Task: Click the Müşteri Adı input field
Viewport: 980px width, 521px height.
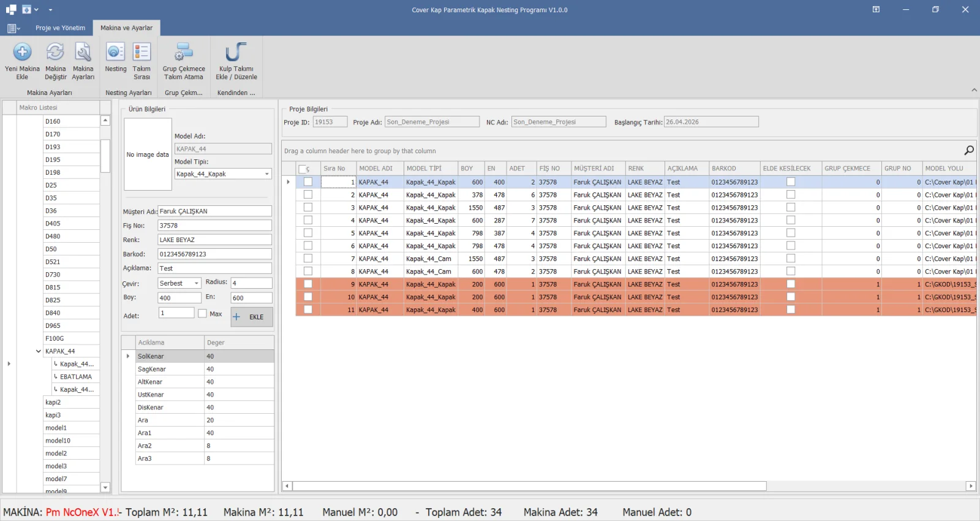Action: 214,211
